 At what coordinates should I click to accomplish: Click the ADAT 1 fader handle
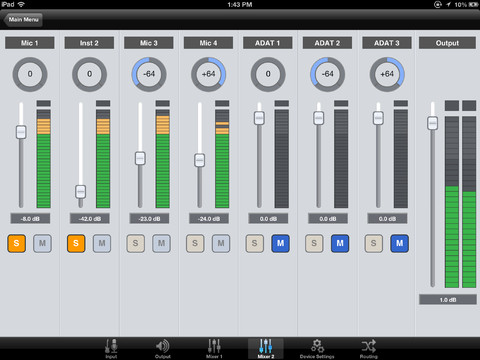pyautogui.click(x=259, y=118)
